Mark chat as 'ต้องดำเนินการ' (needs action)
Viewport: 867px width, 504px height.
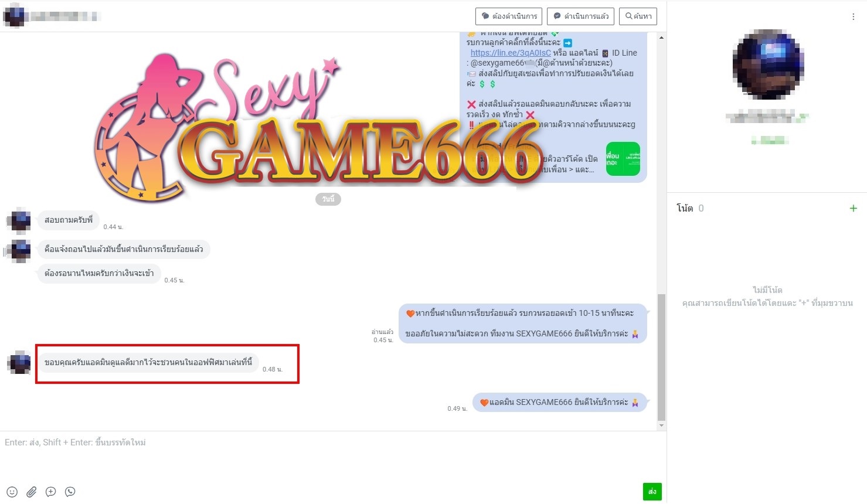(x=509, y=16)
